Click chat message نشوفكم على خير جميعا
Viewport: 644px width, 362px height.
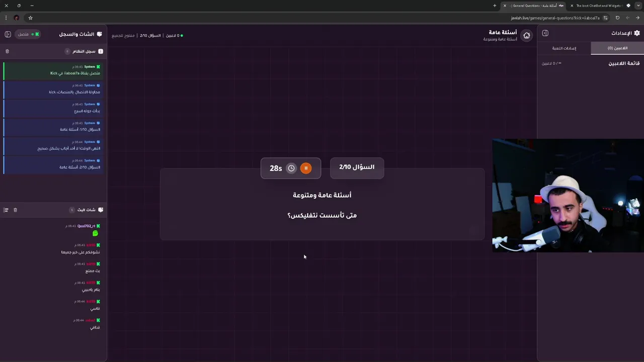coord(80,252)
